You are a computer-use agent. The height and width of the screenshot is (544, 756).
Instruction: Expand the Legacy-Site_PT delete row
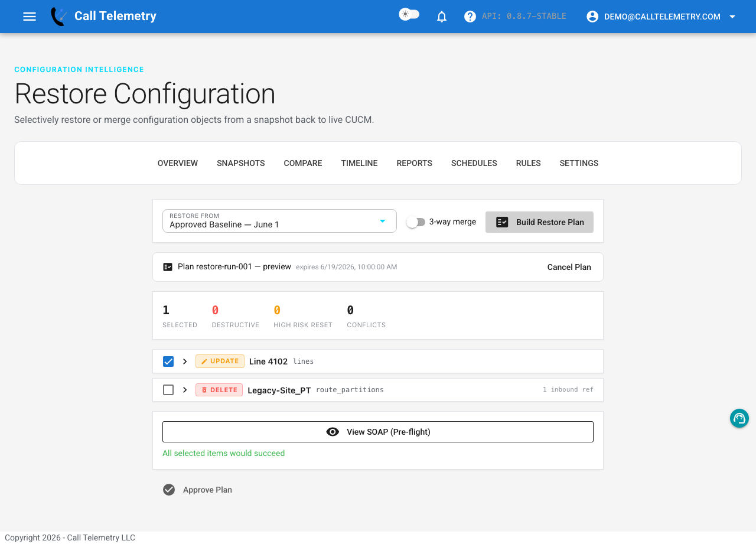click(185, 390)
